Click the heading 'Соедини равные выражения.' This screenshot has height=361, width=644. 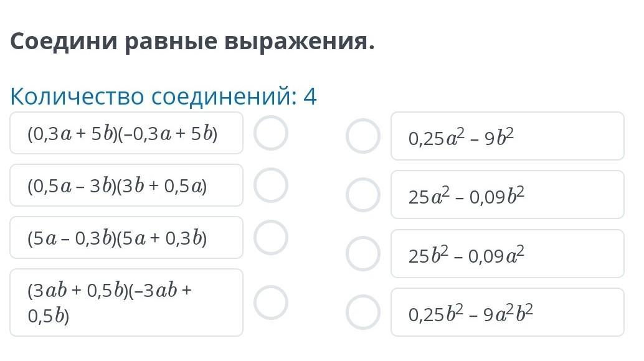pyautogui.click(x=192, y=42)
